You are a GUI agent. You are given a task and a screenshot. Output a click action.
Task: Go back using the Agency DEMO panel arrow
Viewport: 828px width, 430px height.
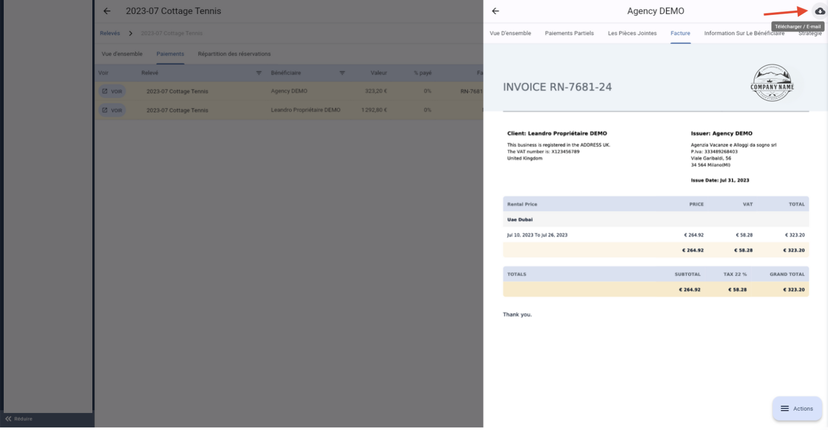pos(495,11)
